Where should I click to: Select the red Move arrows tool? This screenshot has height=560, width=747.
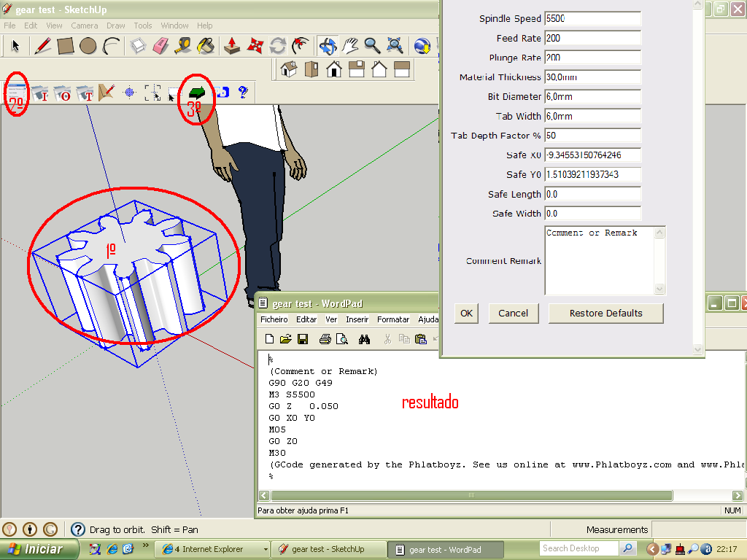[255, 46]
